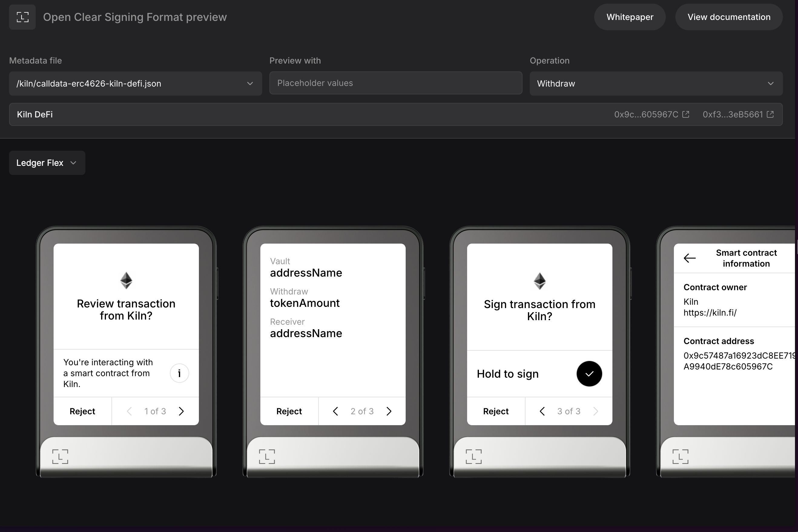The image size is (798, 532).
Task: Click Ledger logo below fourth device screen
Action: point(680,457)
